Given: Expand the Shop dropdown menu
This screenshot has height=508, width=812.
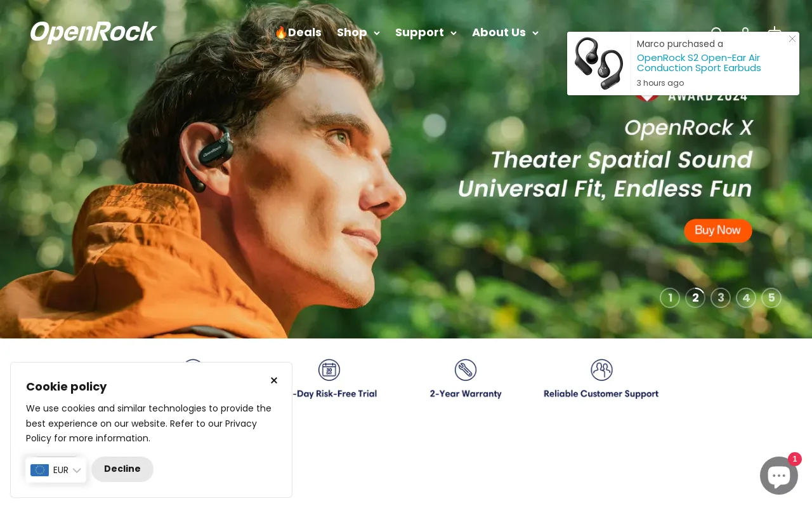Looking at the screenshot, I should pyautogui.click(x=358, y=33).
